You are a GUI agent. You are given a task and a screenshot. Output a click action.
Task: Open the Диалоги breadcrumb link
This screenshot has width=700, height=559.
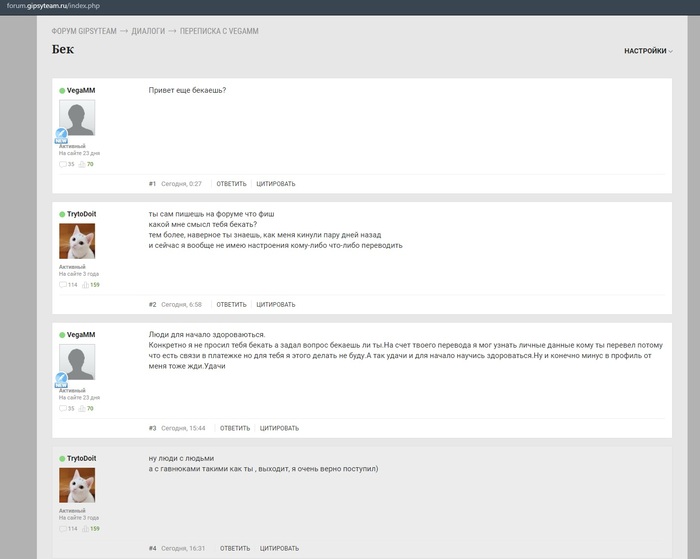(148, 31)
